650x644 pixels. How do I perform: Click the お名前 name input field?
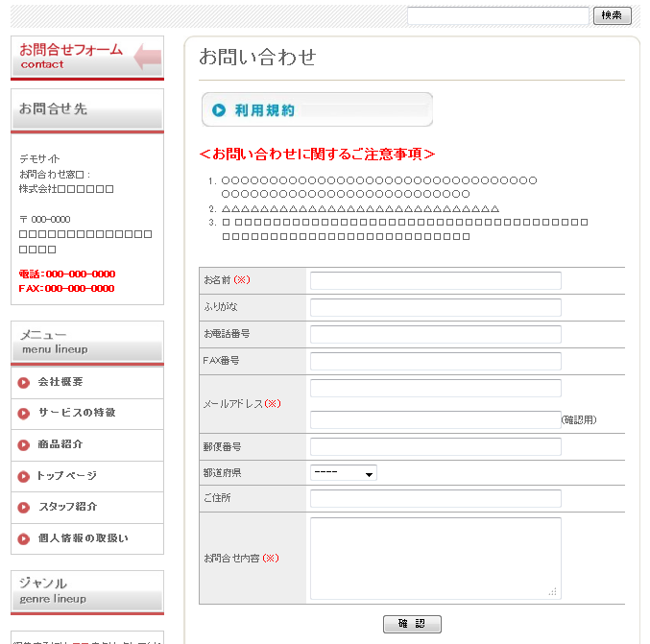(435, 280)
